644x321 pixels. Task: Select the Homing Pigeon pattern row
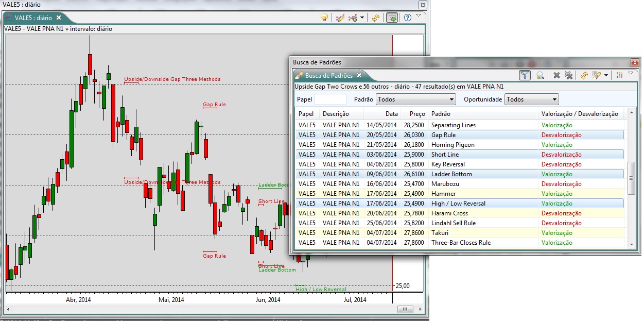point(459,145)
